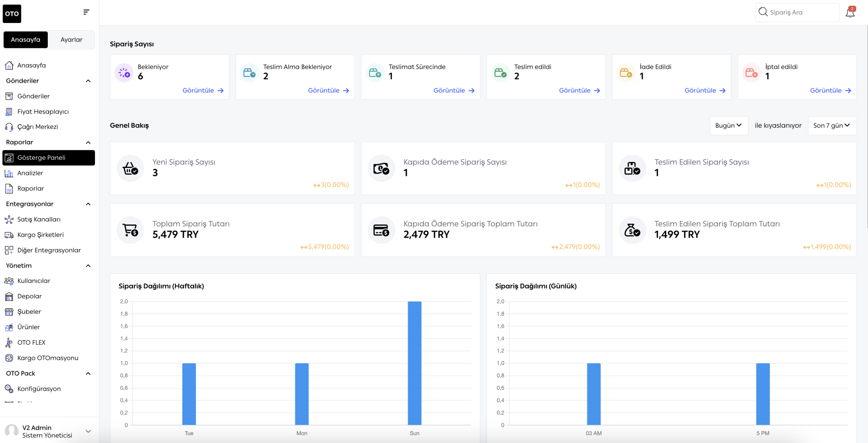View Teslimat Sürecinde orders via Görüntüle

pos(454,91)
